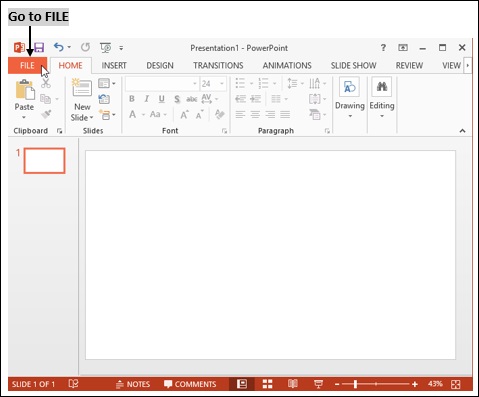This screenshot has width=479, height=397.
Task: Toggle Bold formatting
Action: [x=132, y=99]
